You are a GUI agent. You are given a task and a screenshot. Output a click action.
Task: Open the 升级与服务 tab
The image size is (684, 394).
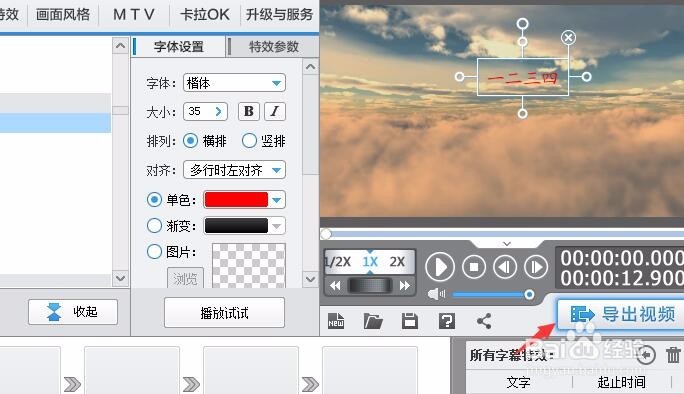coord(279,14)
